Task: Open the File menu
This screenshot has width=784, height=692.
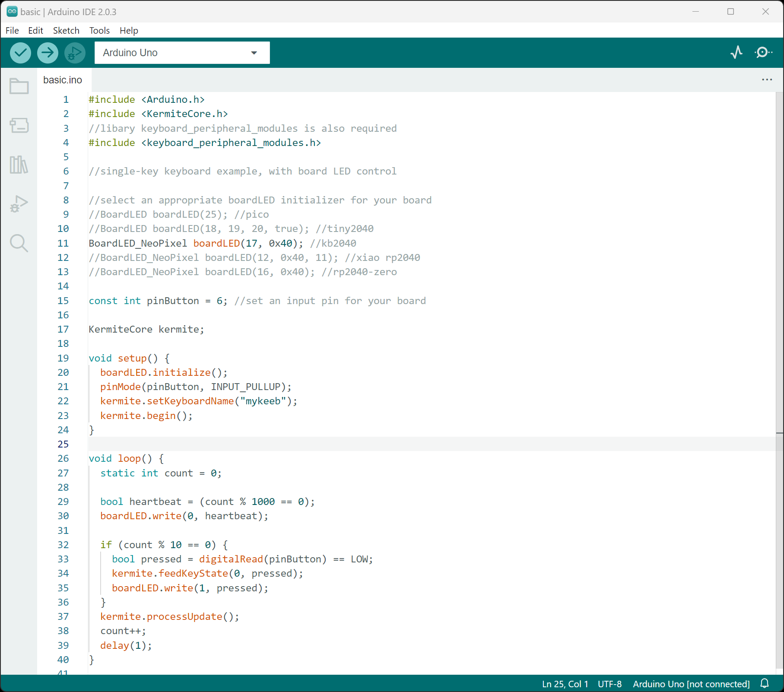Action: 12,30
